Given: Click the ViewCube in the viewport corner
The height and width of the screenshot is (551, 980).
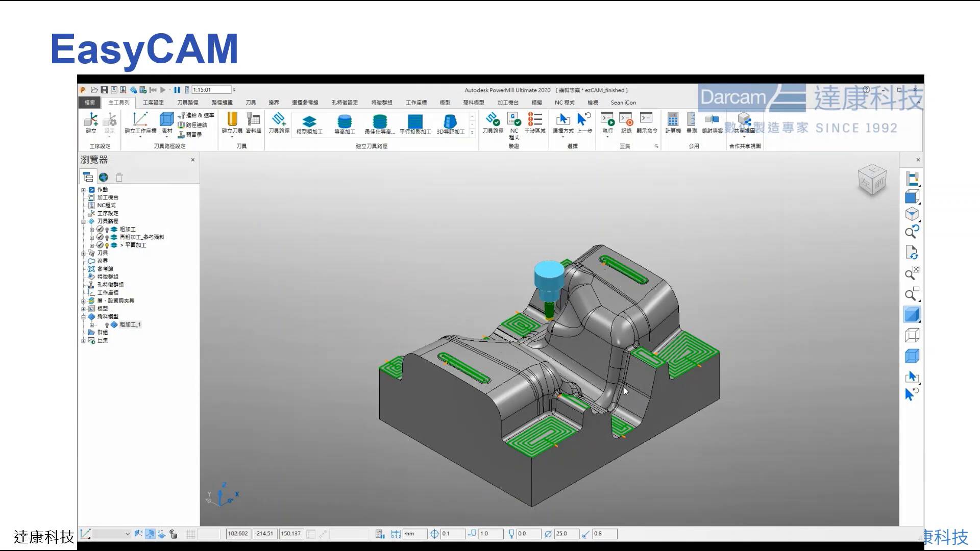Looking at the screenshot, I should [x=872, y=181].
